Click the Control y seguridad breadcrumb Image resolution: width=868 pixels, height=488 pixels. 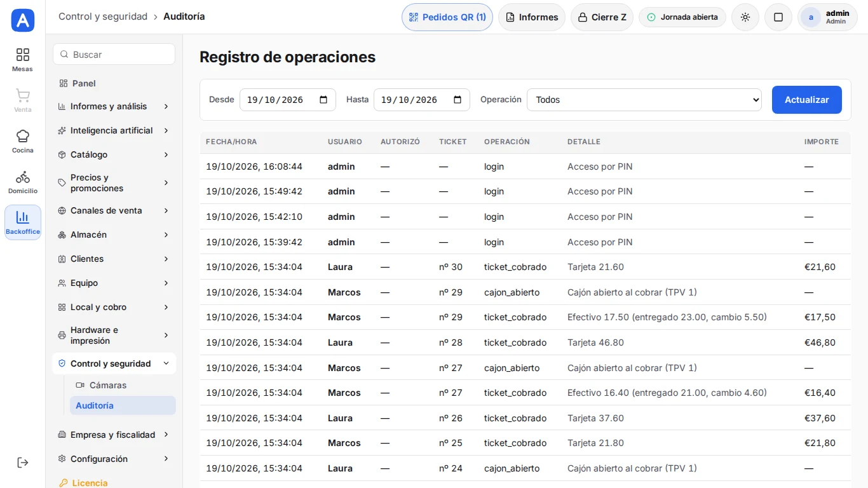tap(103, 17)
